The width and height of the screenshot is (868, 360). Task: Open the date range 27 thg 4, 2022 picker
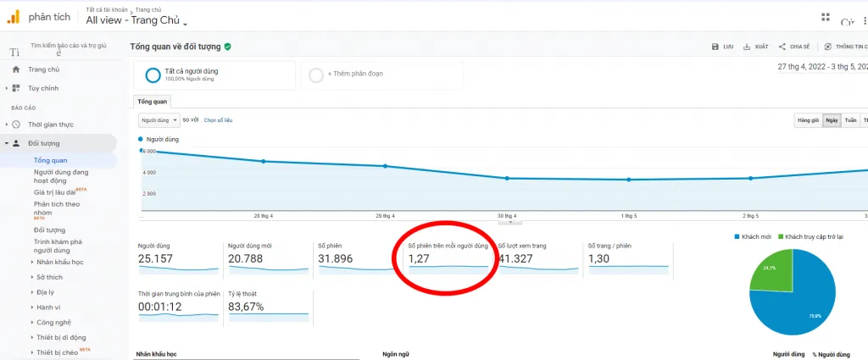point(822,67)
